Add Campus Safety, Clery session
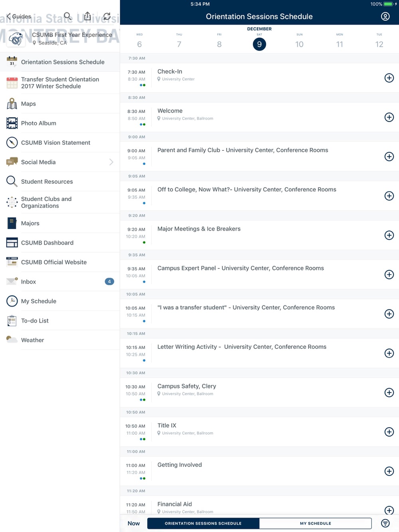 pyautogui.click(x=389, y=392)
